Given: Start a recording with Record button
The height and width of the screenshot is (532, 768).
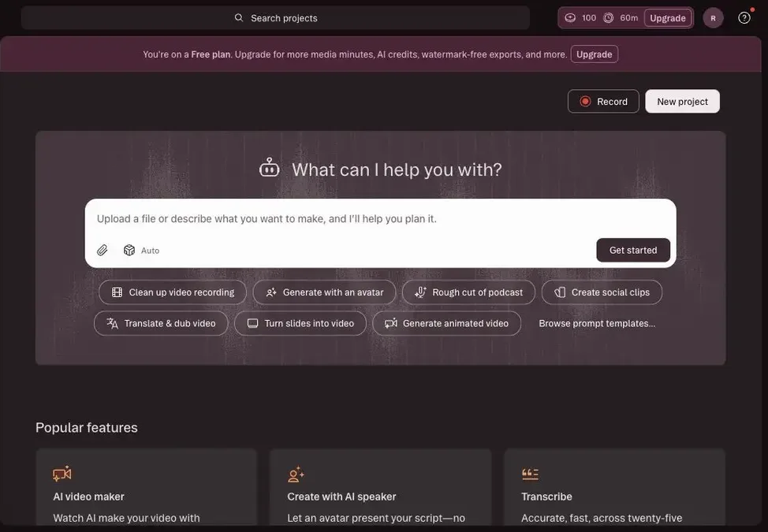Looking at the screenshot, I should (603, 102).
